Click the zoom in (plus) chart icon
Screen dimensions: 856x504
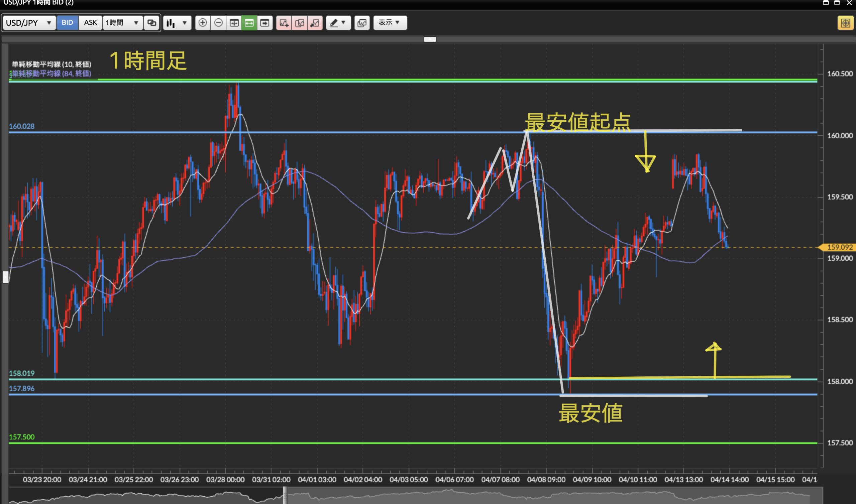coord(202,23)
